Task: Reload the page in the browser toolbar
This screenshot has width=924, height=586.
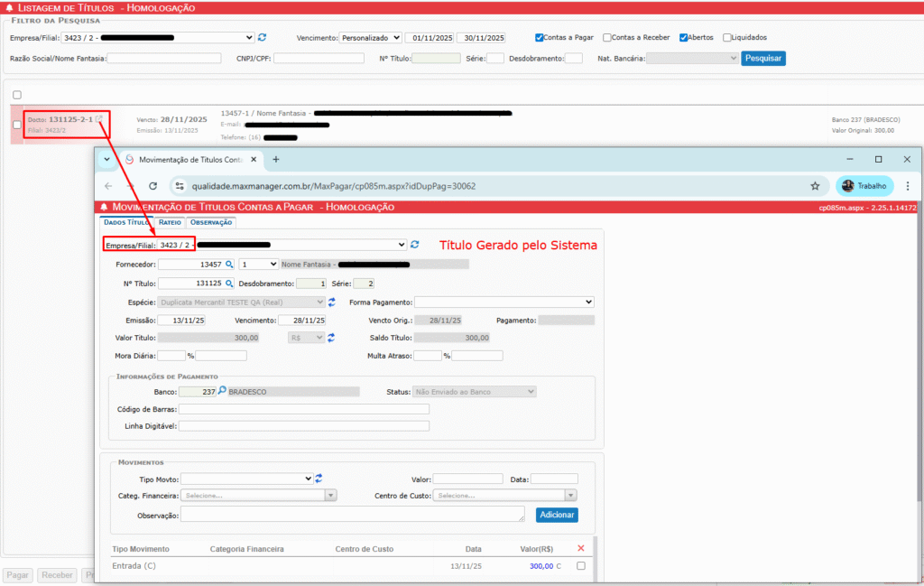Action: (x=152, y=186)
